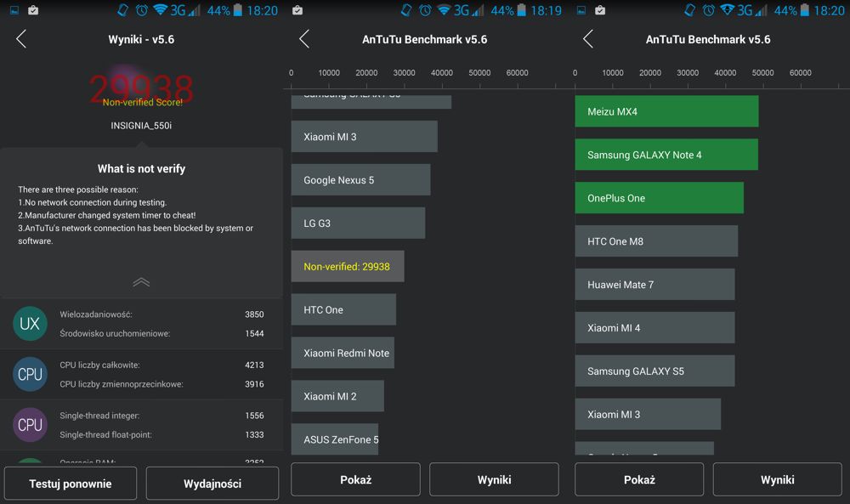Tap CPU liczby całkowite row

[161, 365]
